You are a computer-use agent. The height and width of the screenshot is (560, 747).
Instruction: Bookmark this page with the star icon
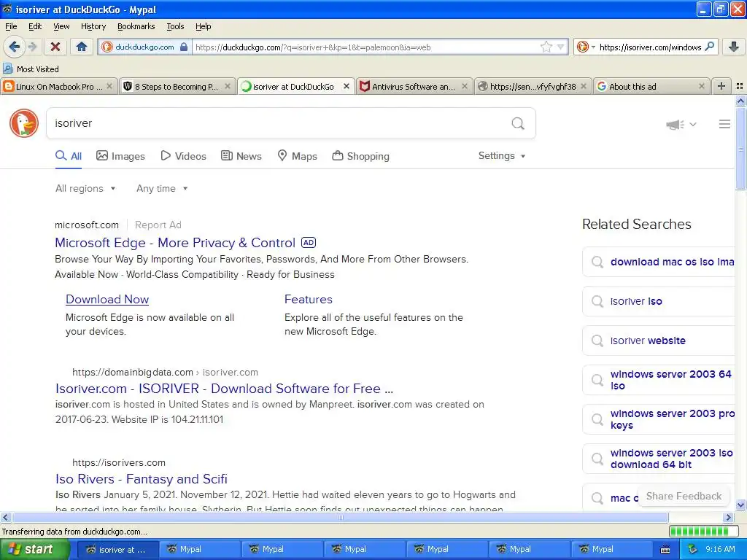tap(546, 47)
